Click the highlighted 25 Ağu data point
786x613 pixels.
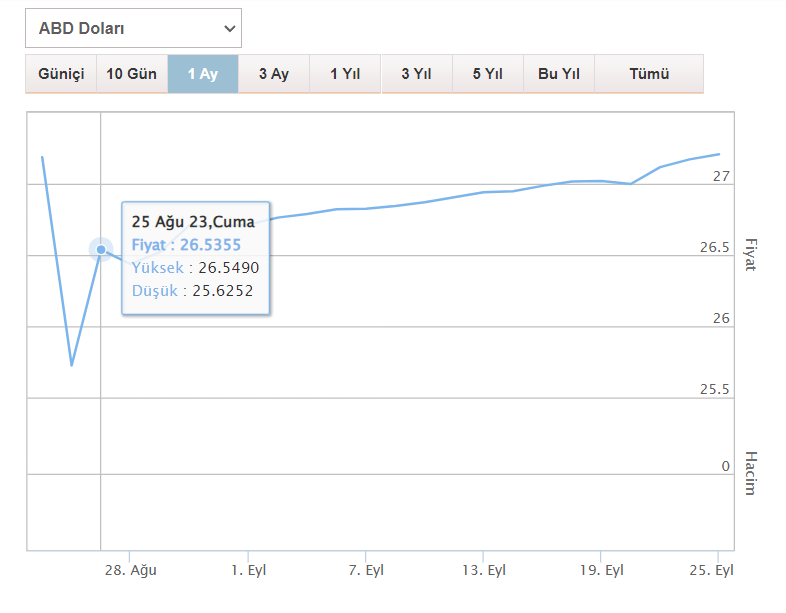pos(101,249)
